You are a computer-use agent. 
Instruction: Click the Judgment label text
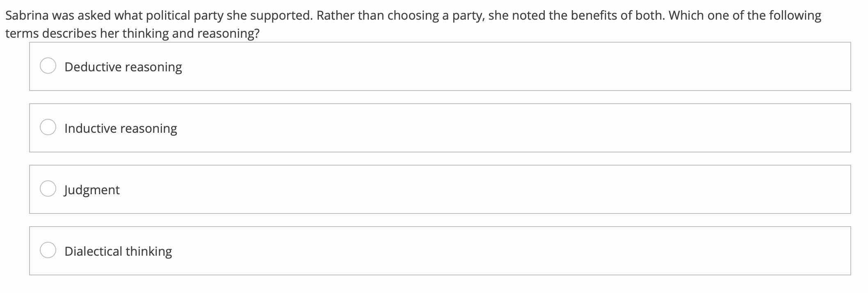pos(92,190)
